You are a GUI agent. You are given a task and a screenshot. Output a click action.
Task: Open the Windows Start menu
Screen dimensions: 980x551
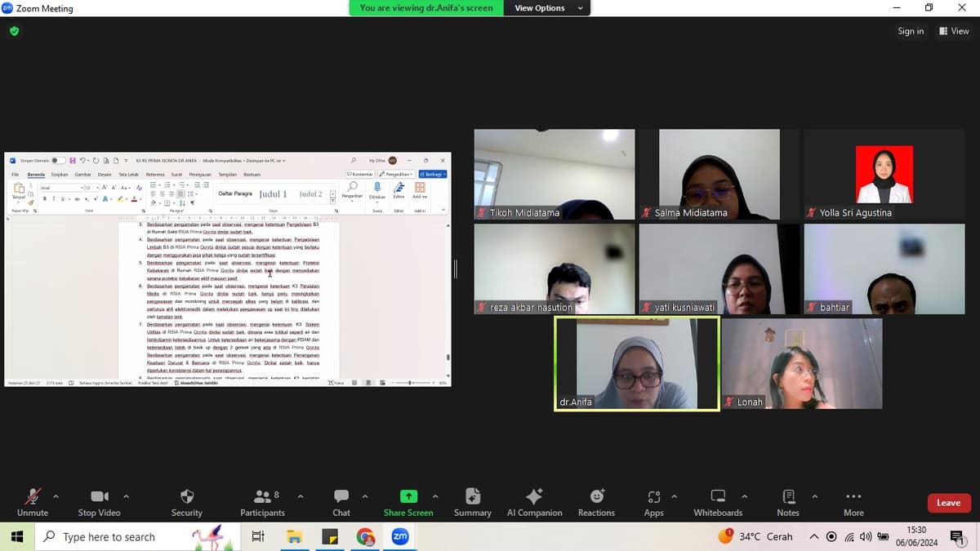tap(16, 536)
